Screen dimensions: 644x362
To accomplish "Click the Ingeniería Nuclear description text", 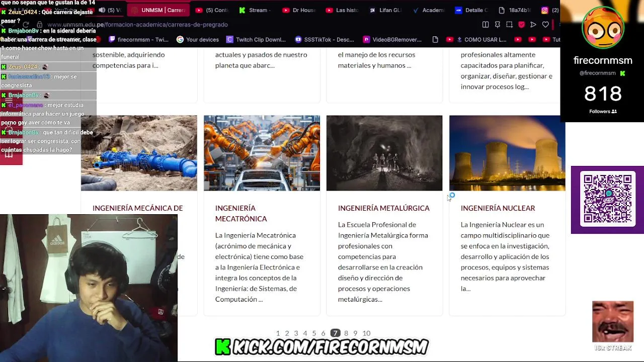I will tap(505, 256).
